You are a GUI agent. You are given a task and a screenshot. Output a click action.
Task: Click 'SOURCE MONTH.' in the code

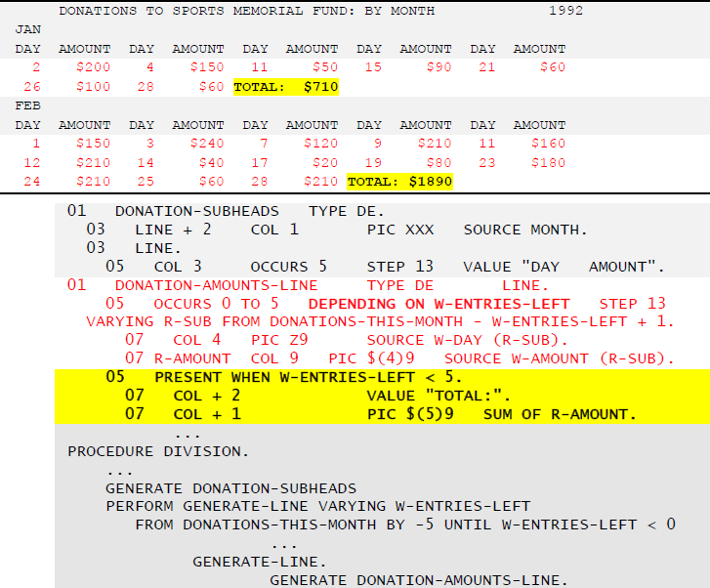pos(525,230)
